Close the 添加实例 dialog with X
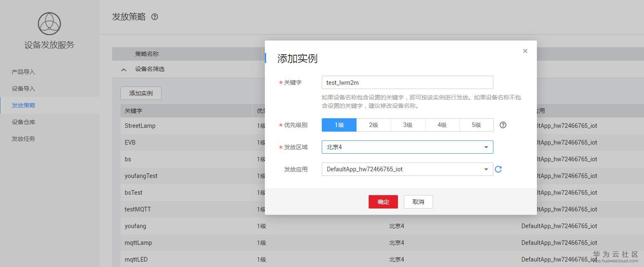 pyautogui.click(x=525, y=51)
